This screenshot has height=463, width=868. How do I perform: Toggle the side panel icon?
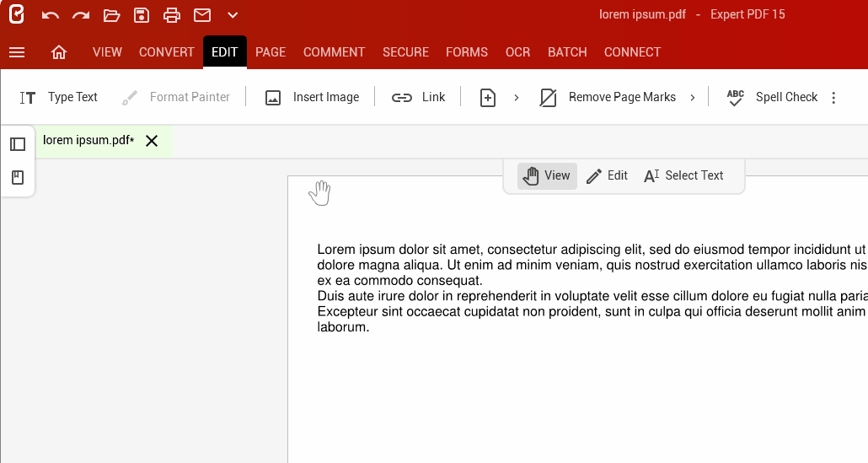coord(18,144)
